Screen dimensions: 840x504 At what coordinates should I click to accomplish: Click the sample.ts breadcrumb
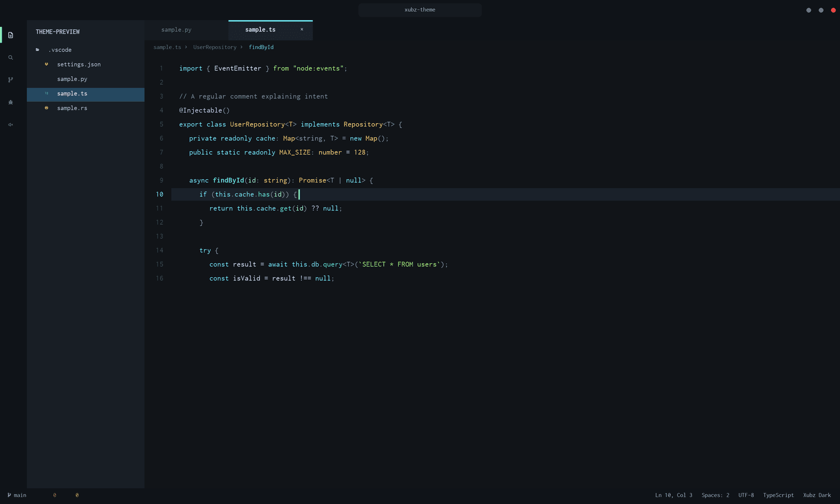pos(167,47)
